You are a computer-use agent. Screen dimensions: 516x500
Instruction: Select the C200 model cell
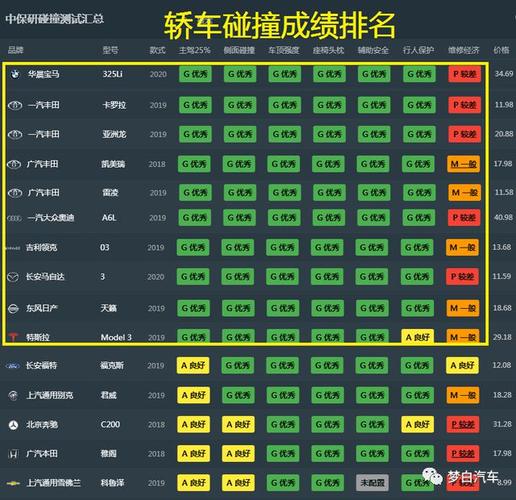110,425
